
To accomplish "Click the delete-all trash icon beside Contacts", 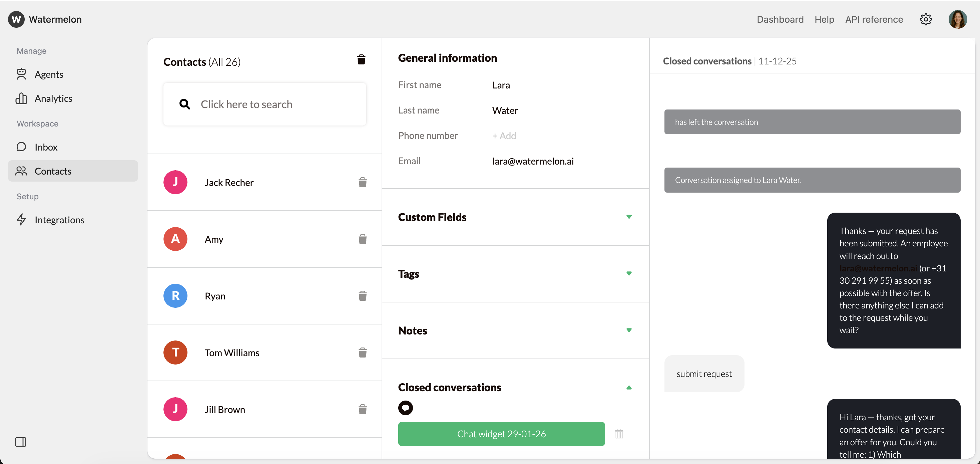I will (361, 59).
